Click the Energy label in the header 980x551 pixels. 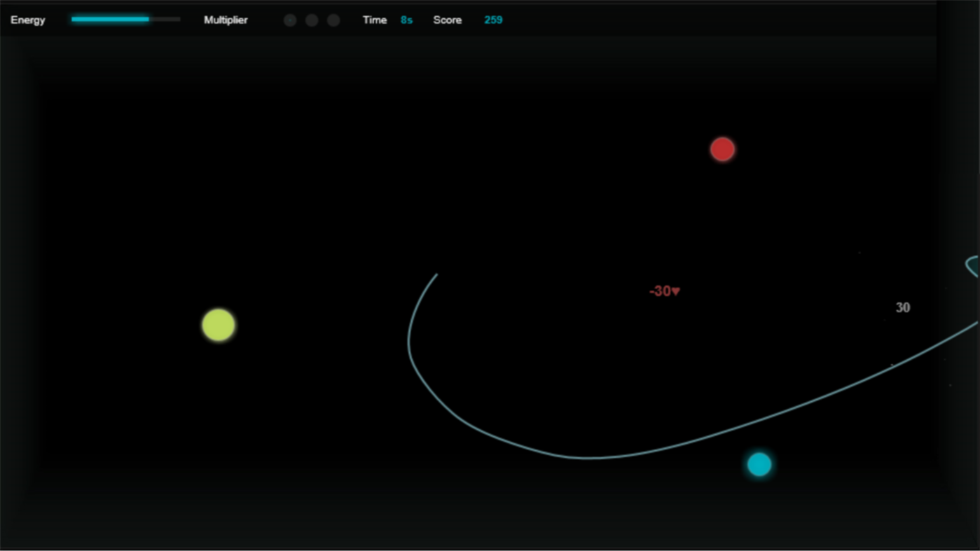(27, 20)
